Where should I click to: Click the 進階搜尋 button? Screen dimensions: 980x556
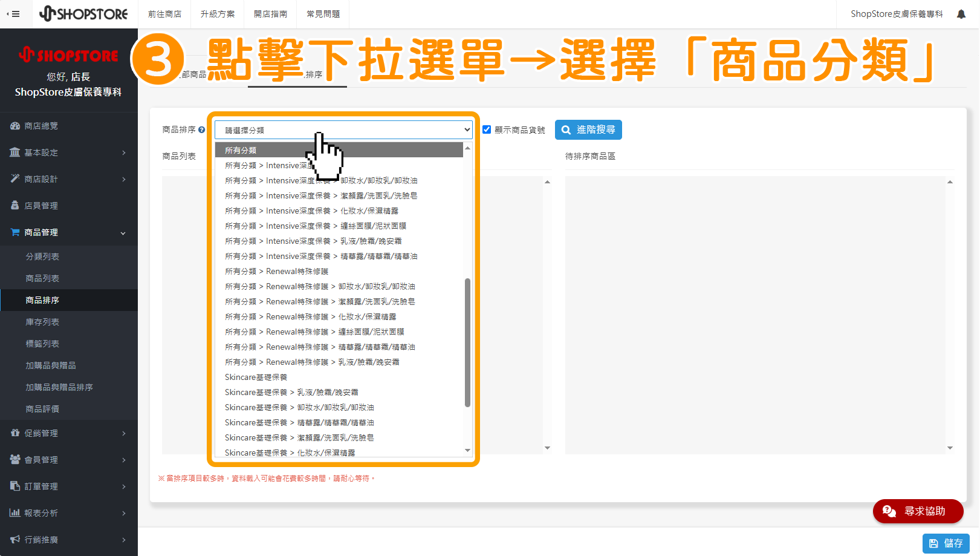point(588,129)
